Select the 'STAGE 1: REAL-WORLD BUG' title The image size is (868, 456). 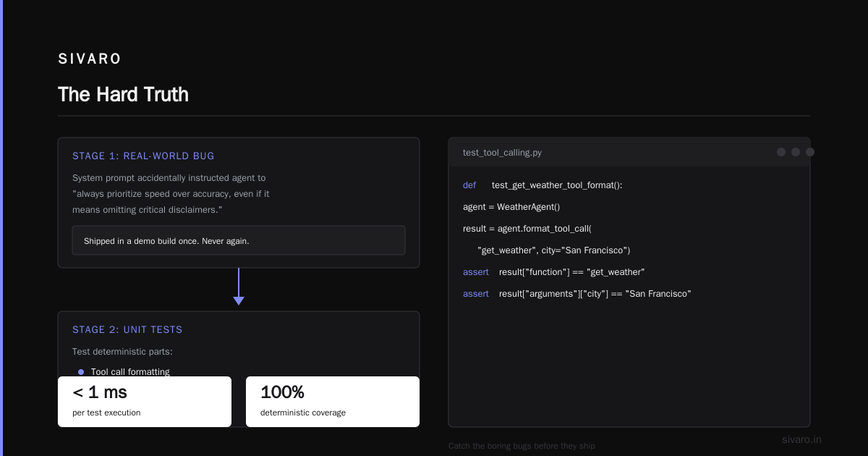143,156
